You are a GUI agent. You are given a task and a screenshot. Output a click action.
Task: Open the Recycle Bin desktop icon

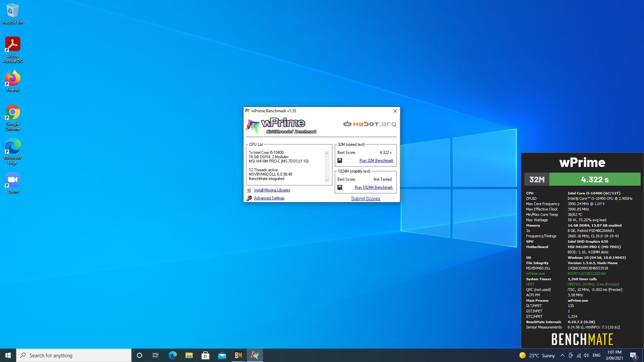[x=12, y=14]
